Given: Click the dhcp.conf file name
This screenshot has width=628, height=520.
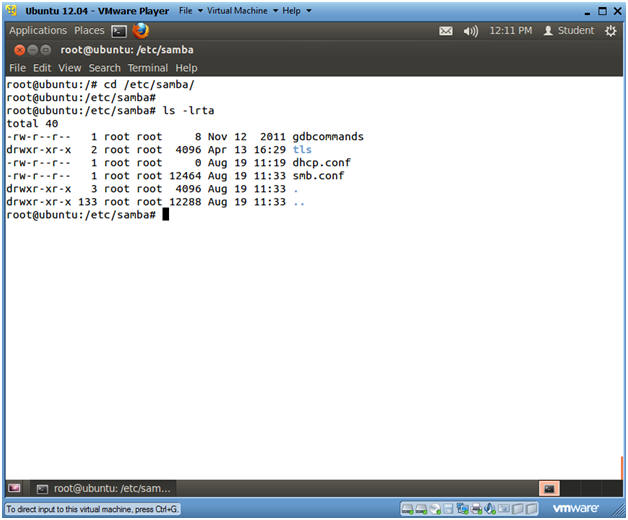Looking at the screenshot, I should pyautogui.click(x=322, y=163).
